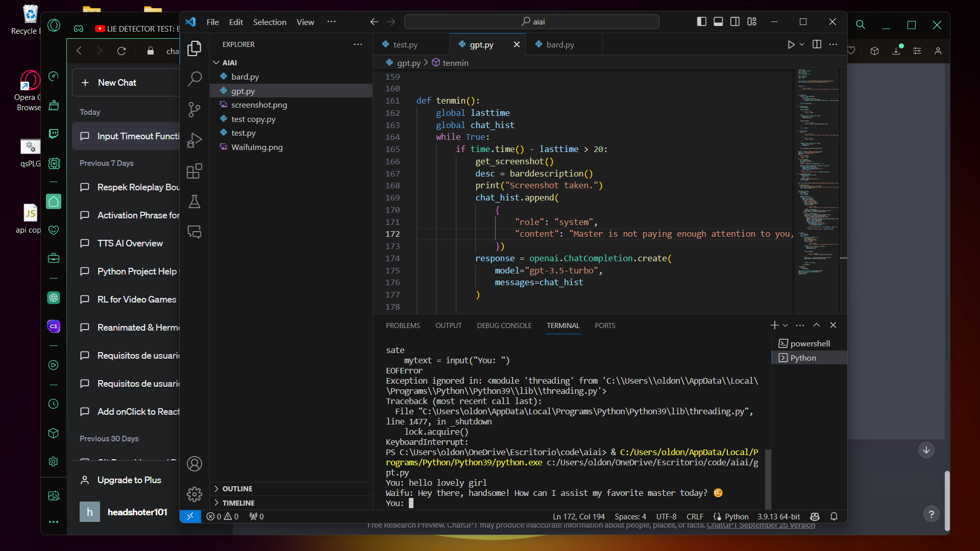The height and width of the screenshot is (551, 980).
Task: Open the Testing flask icon
Action: pos(194,202)
